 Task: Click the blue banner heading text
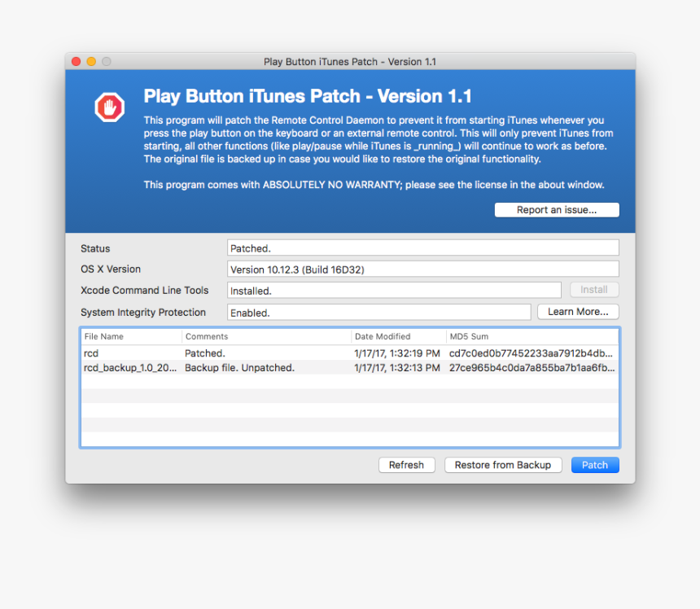(308, 96)
